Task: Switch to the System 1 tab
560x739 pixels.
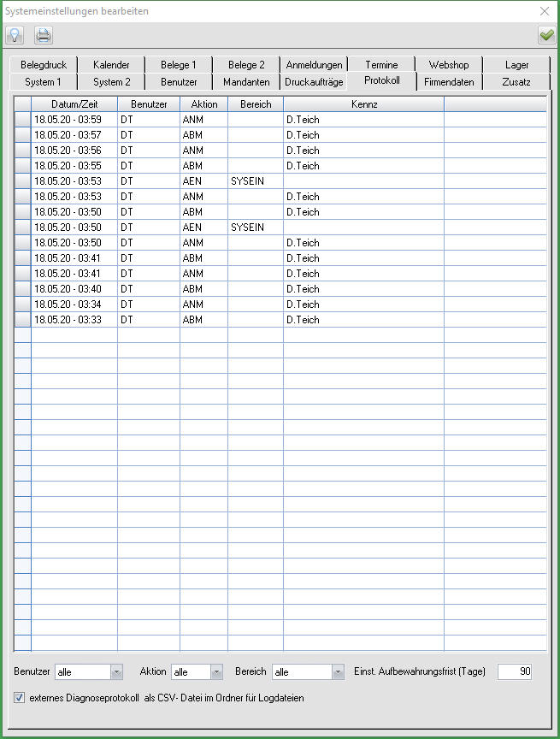Action: [x=44, y=81]
